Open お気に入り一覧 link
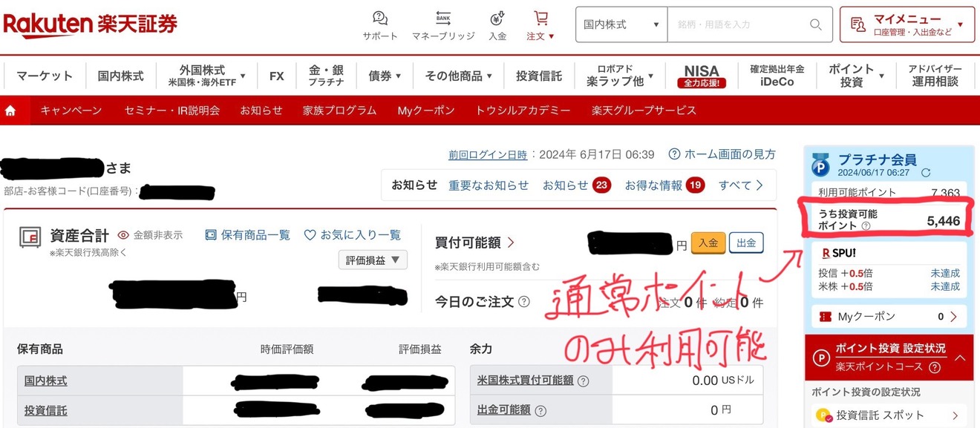980x428 pixels. (353, 235)
